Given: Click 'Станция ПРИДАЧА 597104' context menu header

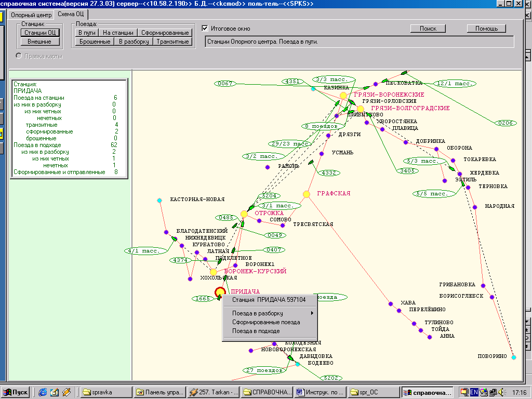Looking at the screenshot, I should (x=269, y=300).
